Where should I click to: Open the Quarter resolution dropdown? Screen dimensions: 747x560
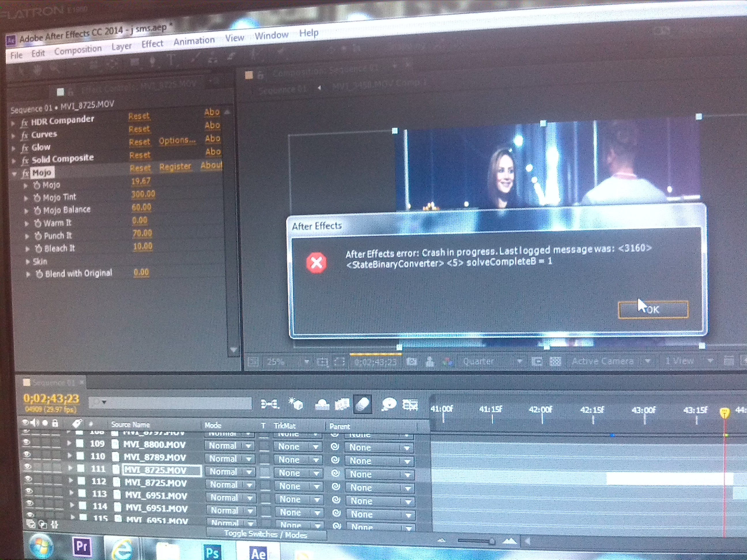[x=492, y=362]
